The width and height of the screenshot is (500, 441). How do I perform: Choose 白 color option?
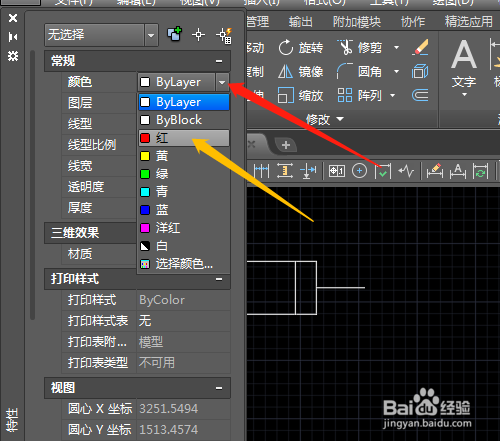[184, 246]
